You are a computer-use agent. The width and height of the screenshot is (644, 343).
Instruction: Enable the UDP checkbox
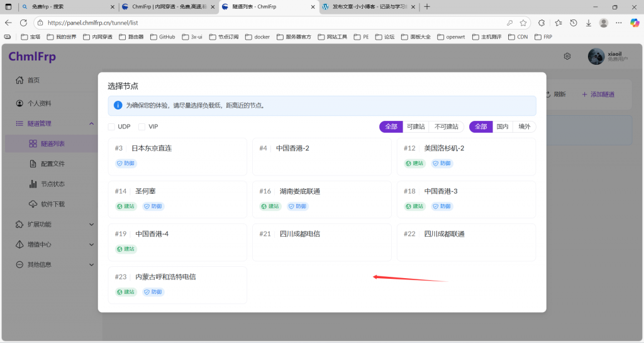pos(111,127)
